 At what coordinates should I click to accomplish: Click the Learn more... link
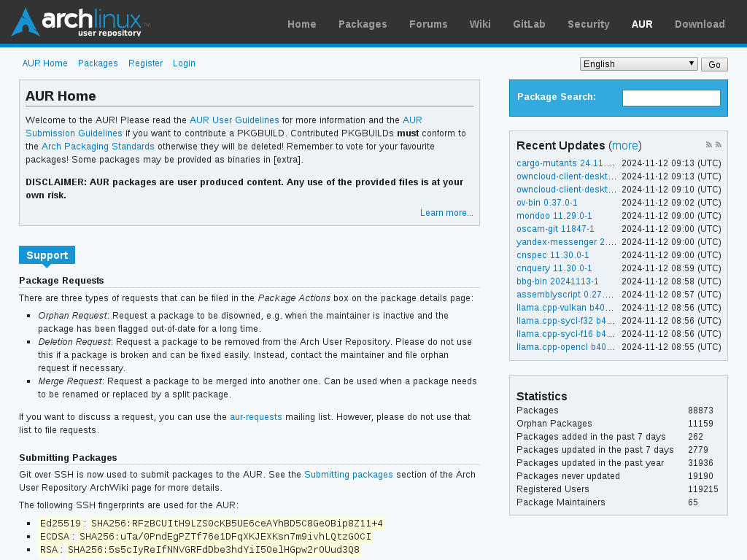point(446,213)
